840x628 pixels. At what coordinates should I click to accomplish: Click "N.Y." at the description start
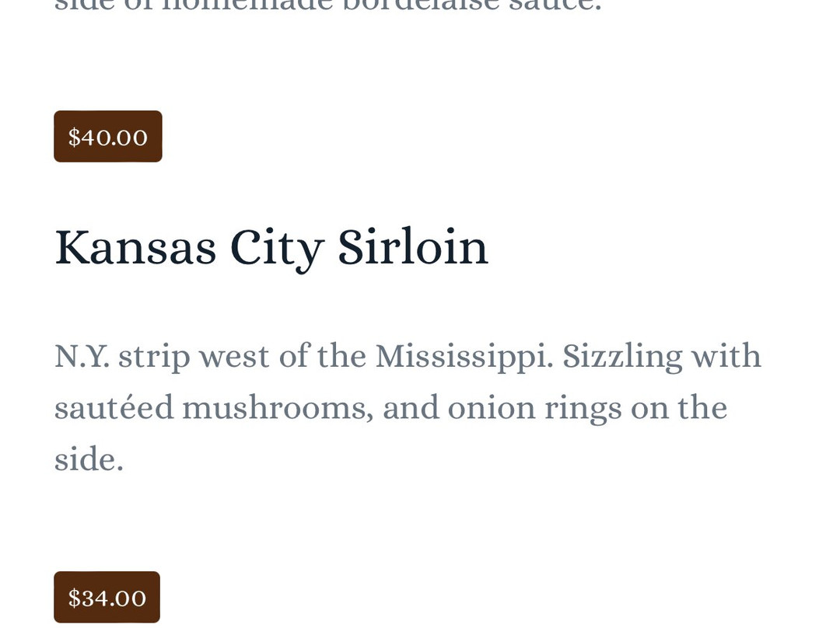80,357
